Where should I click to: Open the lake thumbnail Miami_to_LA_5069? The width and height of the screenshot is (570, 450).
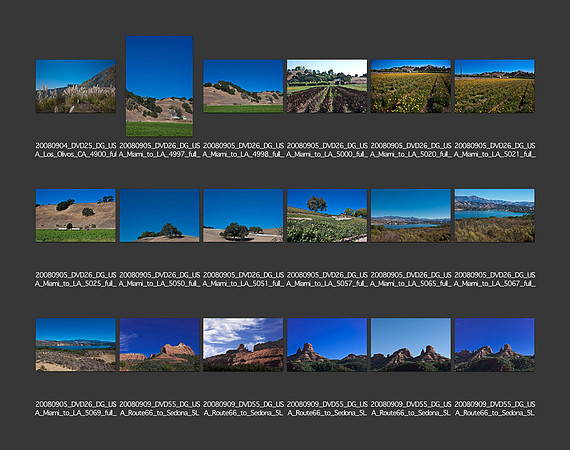pos(76,345)
